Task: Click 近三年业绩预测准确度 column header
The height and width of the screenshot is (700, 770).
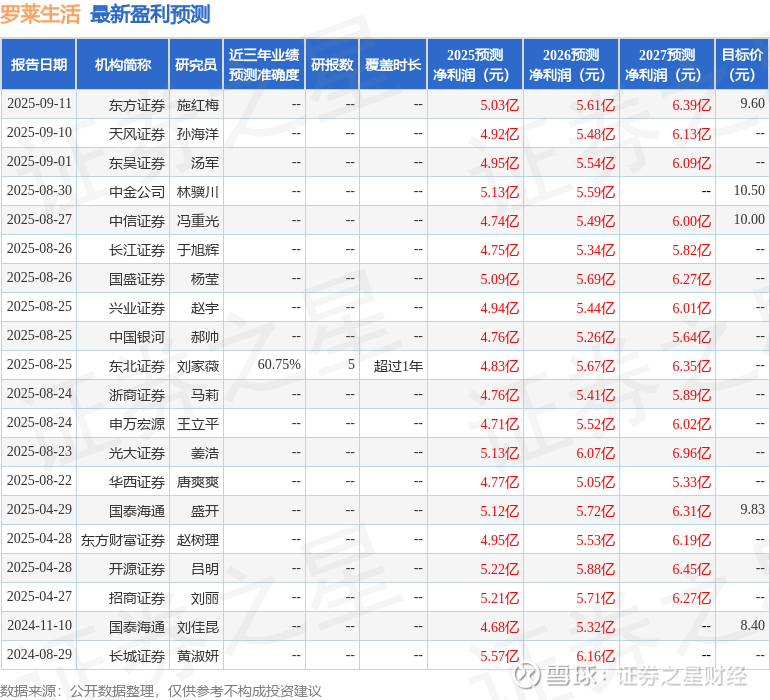Action: click(264, 64)
